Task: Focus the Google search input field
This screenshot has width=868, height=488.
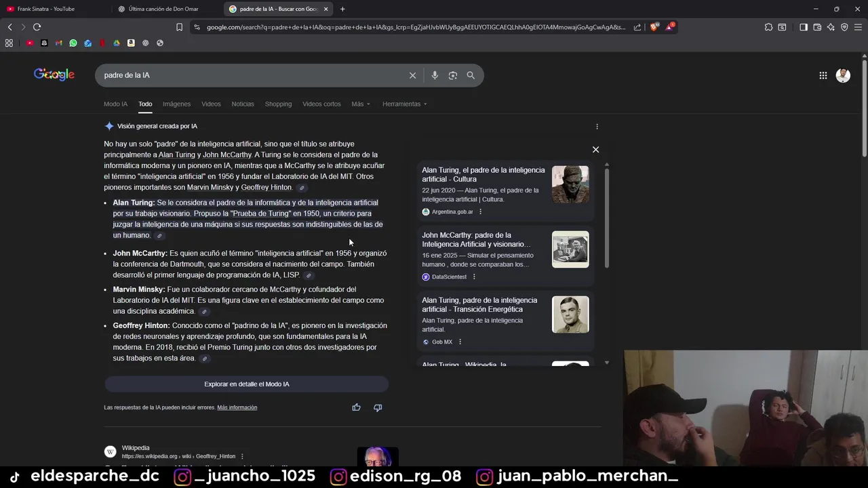Action: coord(251,75)
